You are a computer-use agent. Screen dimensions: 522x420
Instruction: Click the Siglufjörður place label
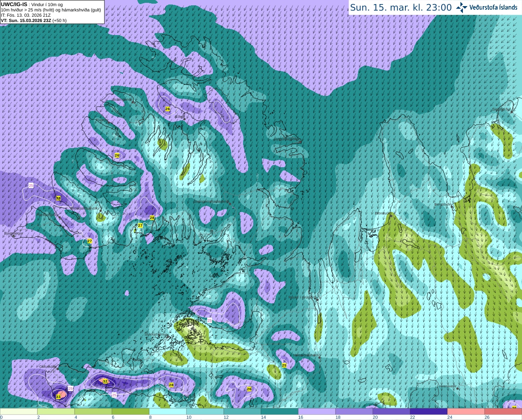click(x=502, y=109)
